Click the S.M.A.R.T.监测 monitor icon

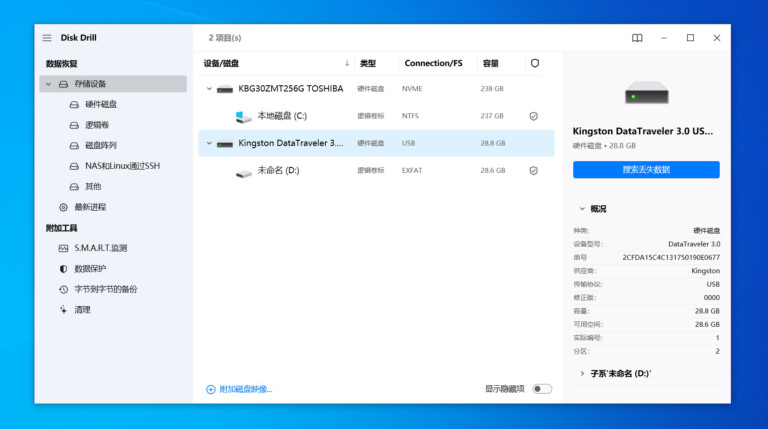(x=63, y=248)
